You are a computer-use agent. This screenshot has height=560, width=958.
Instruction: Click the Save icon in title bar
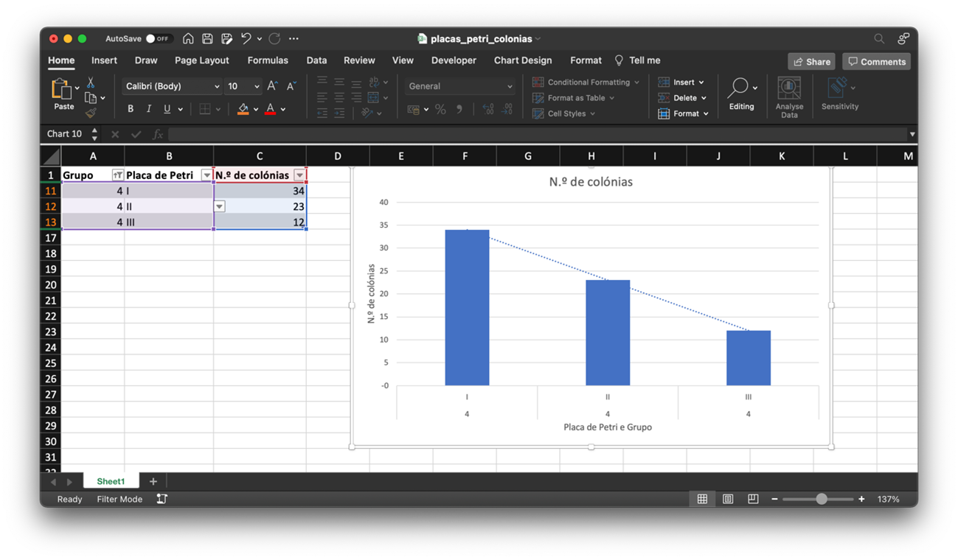(x=207, y=38)
